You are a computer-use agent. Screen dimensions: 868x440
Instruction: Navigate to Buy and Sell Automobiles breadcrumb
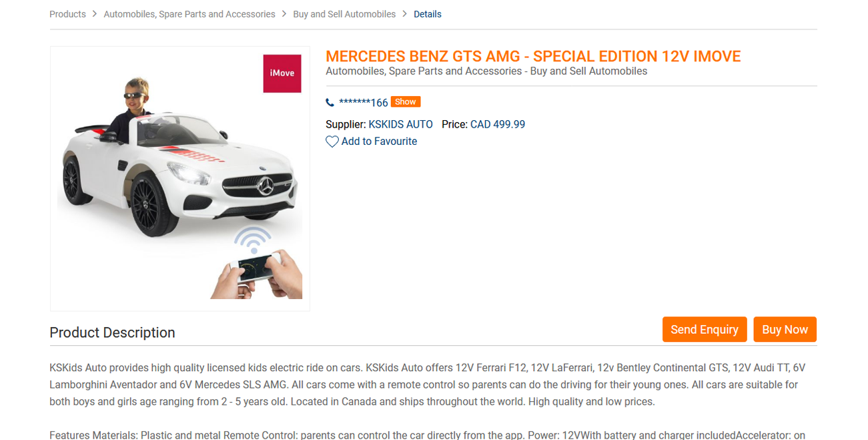(x=344, y=14)
